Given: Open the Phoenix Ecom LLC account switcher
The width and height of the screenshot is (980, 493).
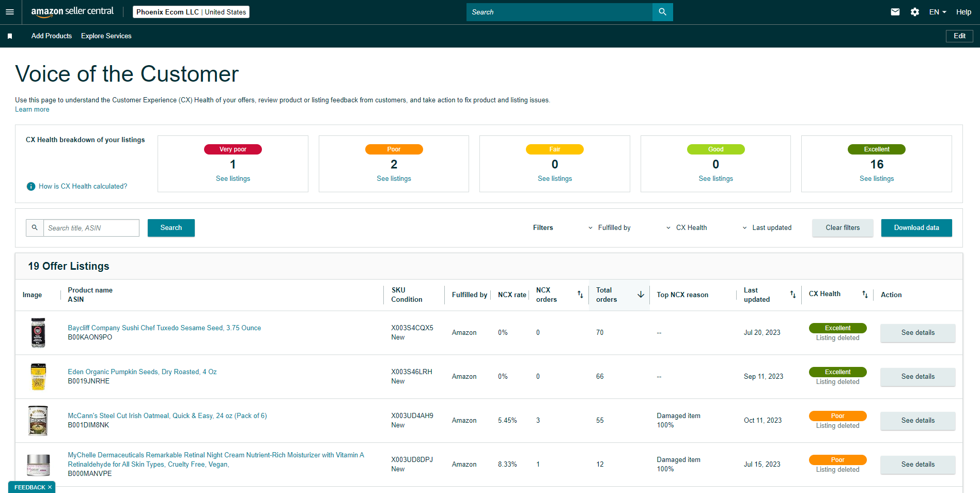Looking at the screenshot, I should (x=191, y=12).
